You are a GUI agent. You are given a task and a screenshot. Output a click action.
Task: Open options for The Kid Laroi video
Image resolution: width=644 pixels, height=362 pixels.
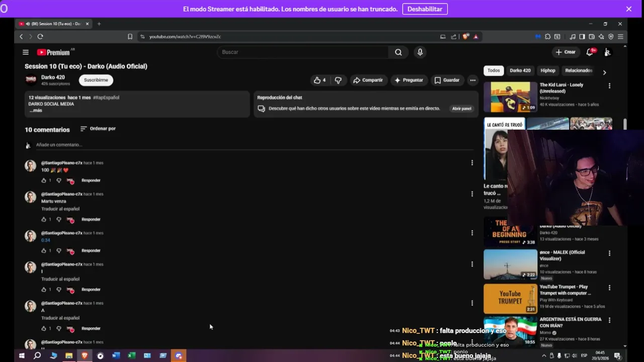[x=609, y=86]
